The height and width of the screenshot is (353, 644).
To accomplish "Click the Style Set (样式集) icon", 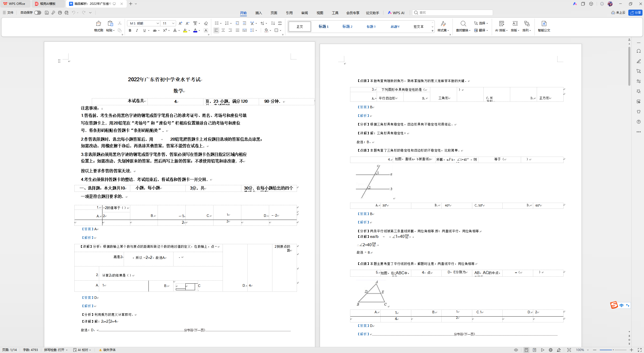I will click(443, 24).
